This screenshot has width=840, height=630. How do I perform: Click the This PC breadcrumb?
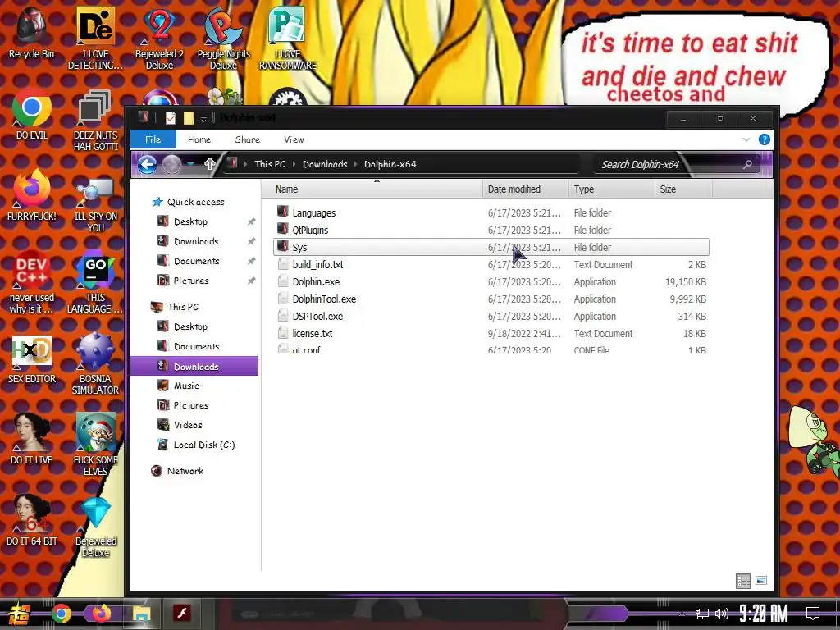[270, 164]
